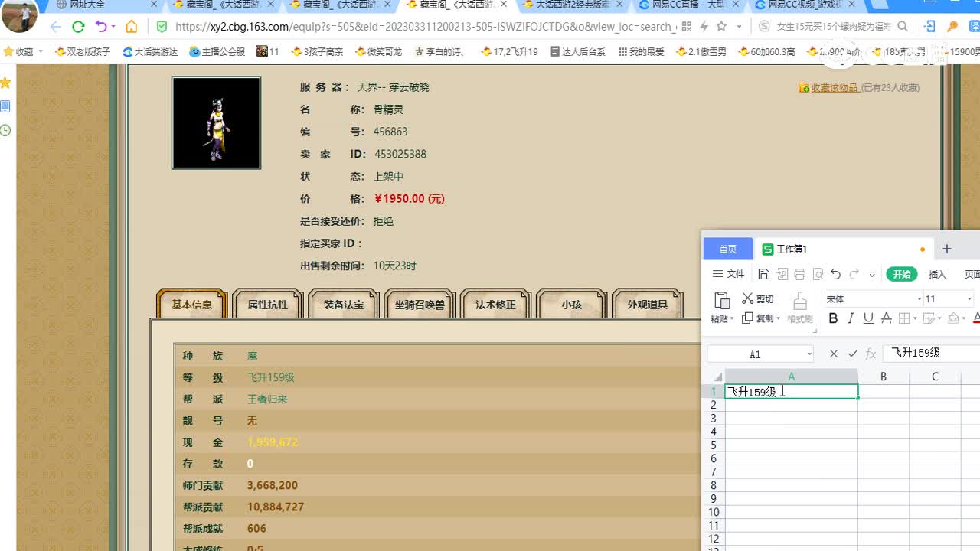Click the 复制 copy button

coord(758,318)
